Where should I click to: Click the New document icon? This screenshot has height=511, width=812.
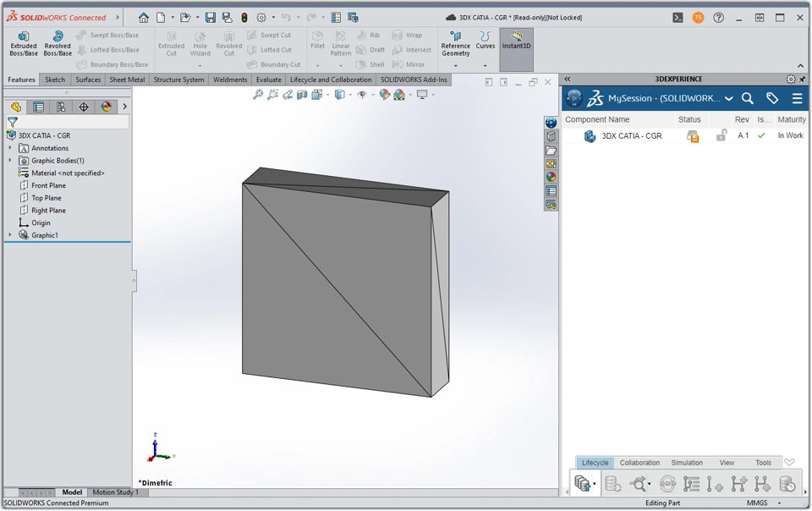pos(161,18)
